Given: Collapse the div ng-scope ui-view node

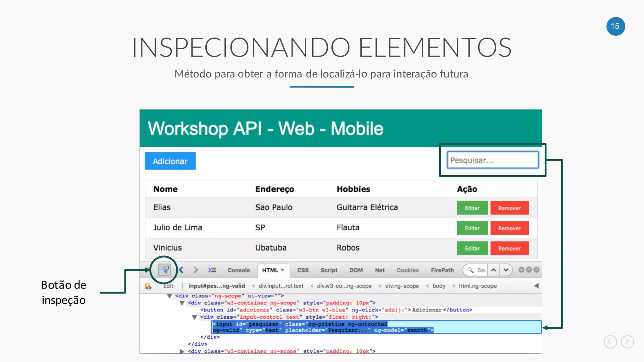Looking at the screenshot, I should (x=169, y=296).
